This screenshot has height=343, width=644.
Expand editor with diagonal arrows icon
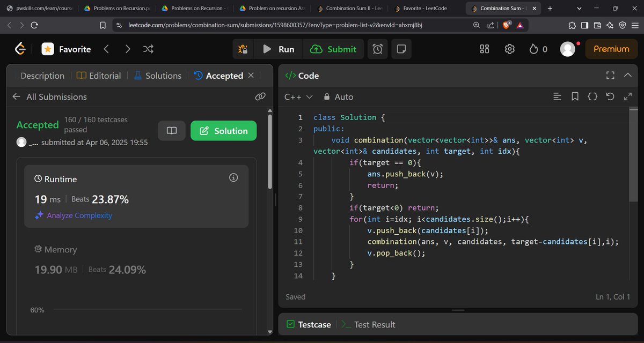click(x=628, y=97)
